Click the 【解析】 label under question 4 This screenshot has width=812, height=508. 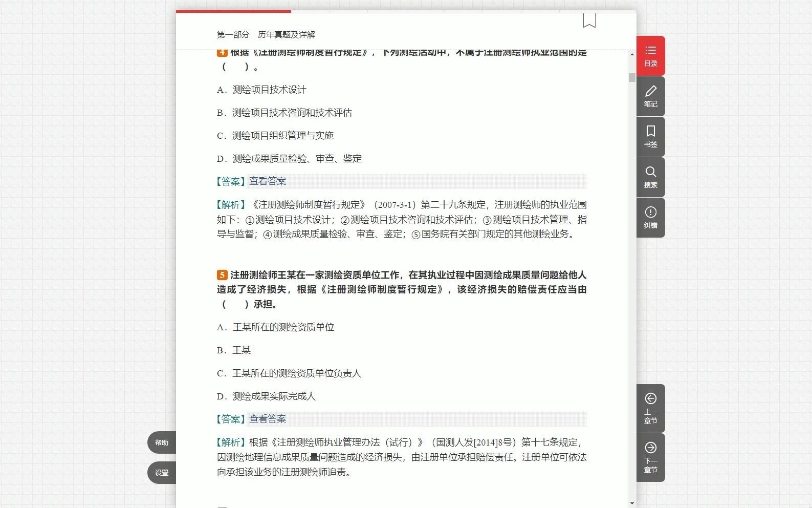(231, 205)
